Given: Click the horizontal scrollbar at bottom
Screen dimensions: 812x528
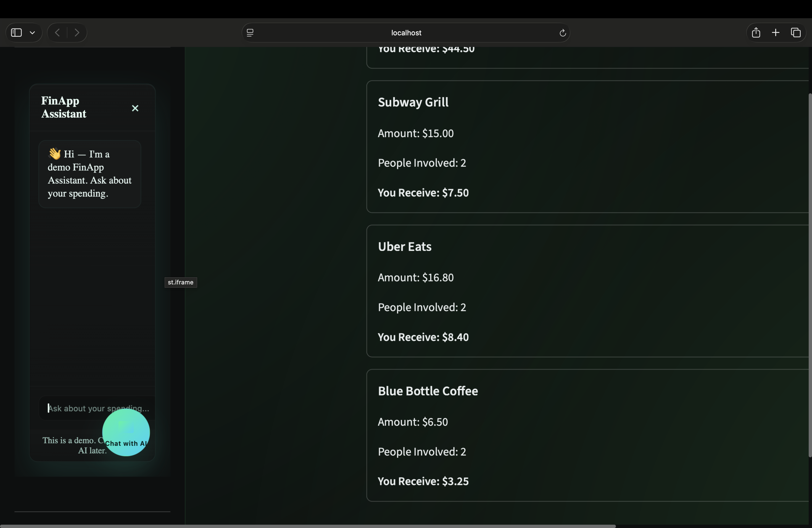Looking at the screenshot, I should [307, 526].
